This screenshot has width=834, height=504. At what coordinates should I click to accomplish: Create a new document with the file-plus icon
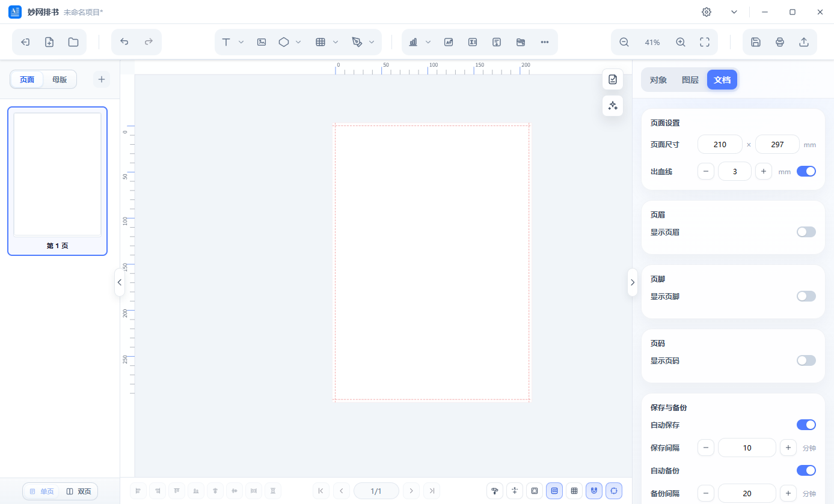49,42
